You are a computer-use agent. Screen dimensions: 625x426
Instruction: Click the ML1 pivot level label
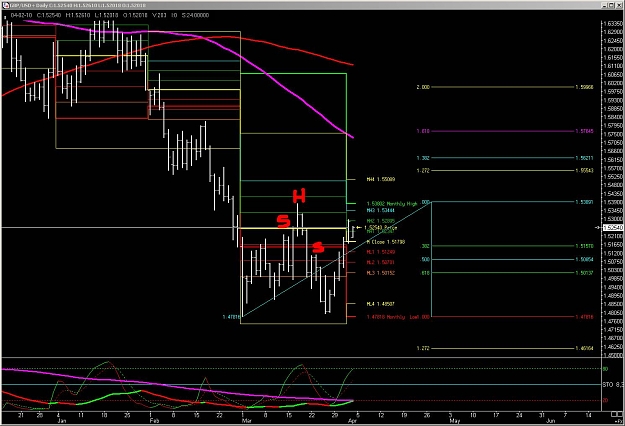point(381,252)
